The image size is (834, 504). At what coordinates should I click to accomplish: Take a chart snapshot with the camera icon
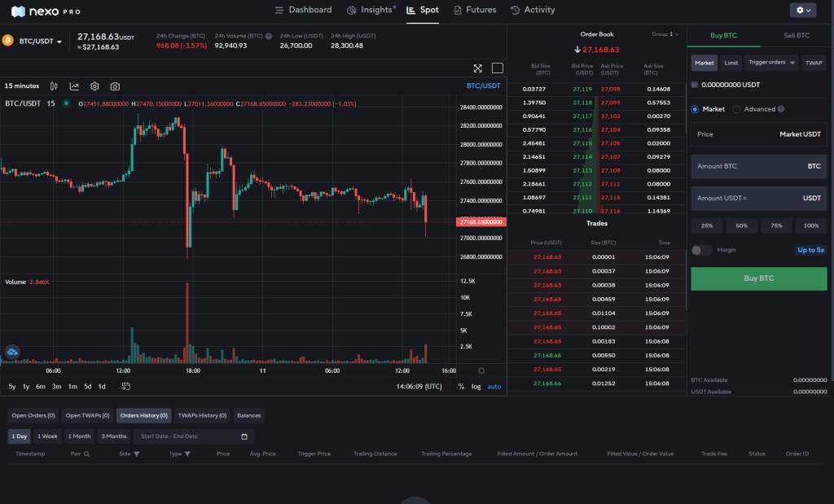(116, 85)
